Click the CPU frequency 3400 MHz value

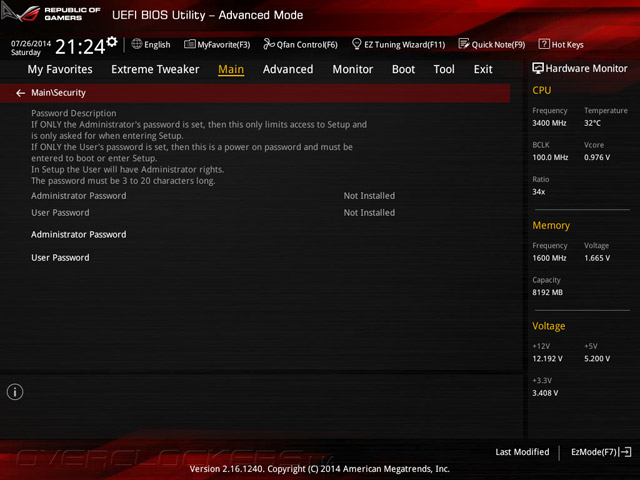pyautogui.click(x=549, y=123)
